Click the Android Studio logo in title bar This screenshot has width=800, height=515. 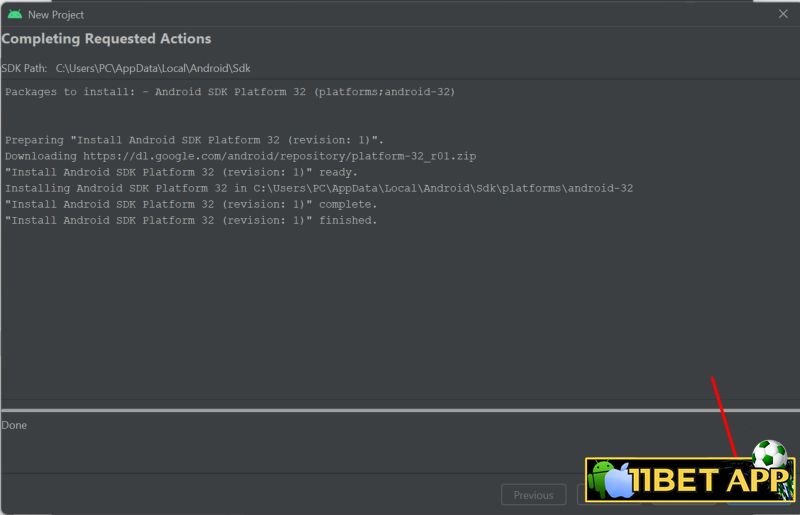click(15, 14)
